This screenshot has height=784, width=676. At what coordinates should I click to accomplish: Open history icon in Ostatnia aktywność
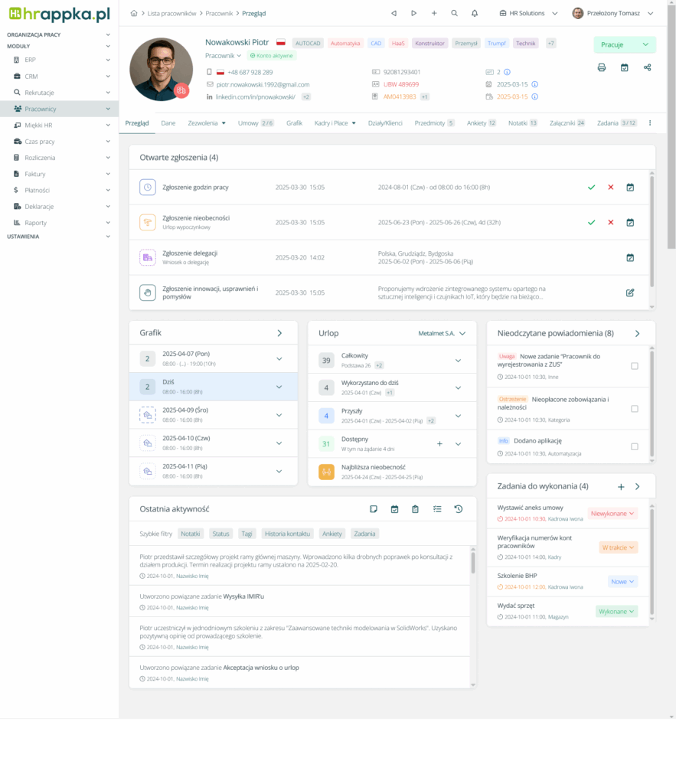(458, 509)
